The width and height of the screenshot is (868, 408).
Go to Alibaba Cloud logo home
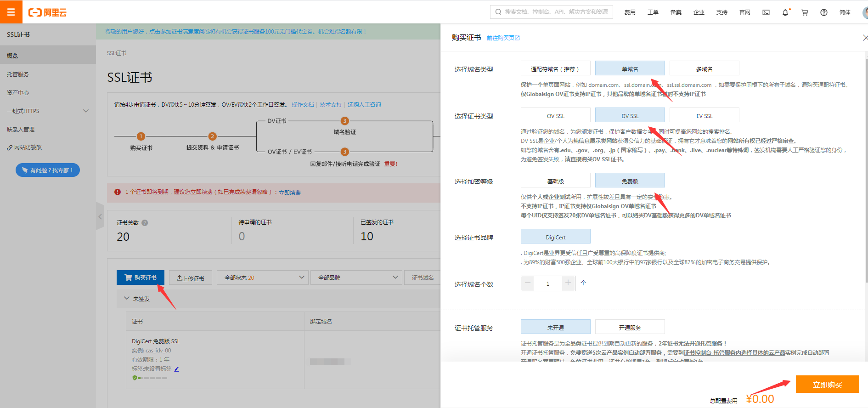[47, 12]
